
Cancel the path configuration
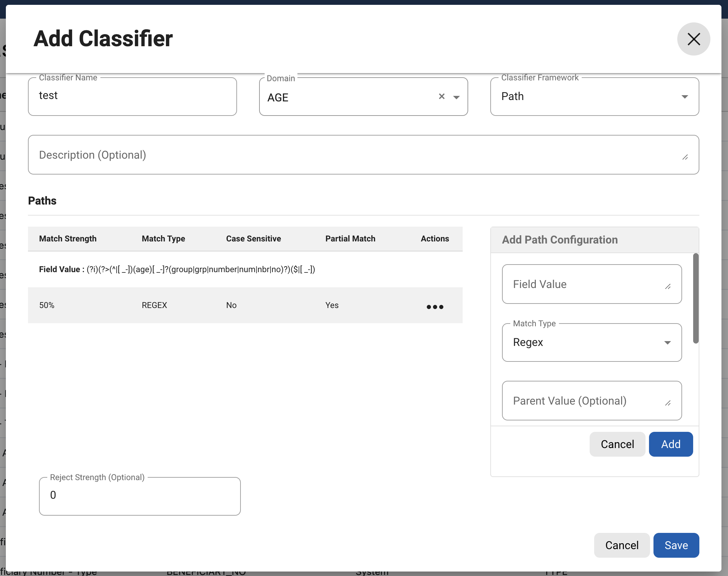tap(617, 444)
